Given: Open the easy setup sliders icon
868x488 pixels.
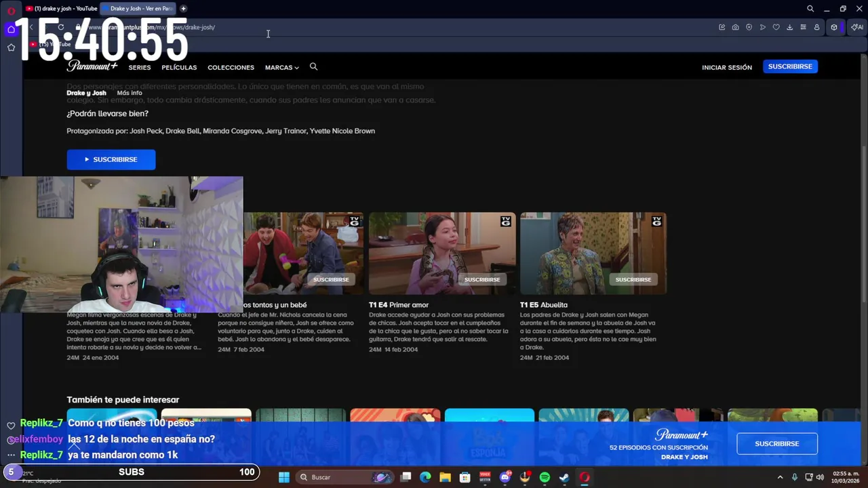Looking at the screenshot, I should pyautogui.click(x=804, y=27).
